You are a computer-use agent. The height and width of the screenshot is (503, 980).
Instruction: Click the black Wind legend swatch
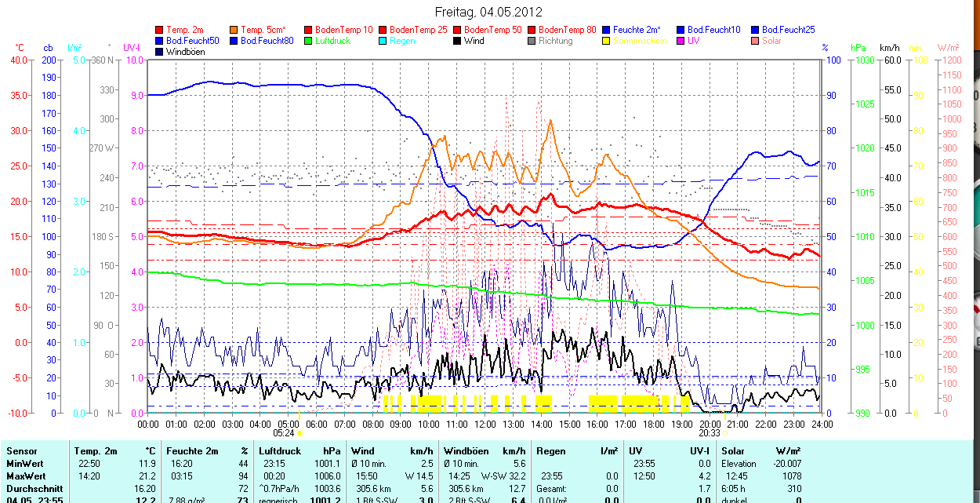tap(457, 41)
